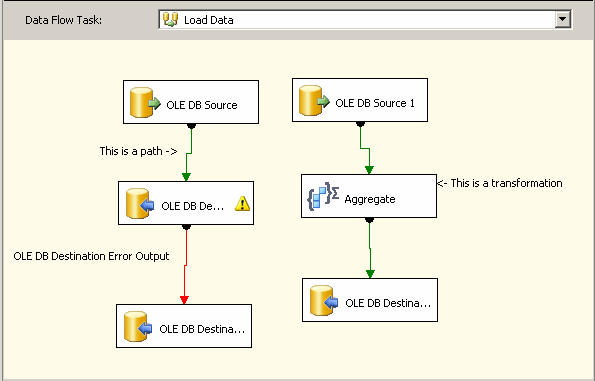Click '<- This is a transformation' annotation
Screen dimensions: 595x381
pos(500,183)
